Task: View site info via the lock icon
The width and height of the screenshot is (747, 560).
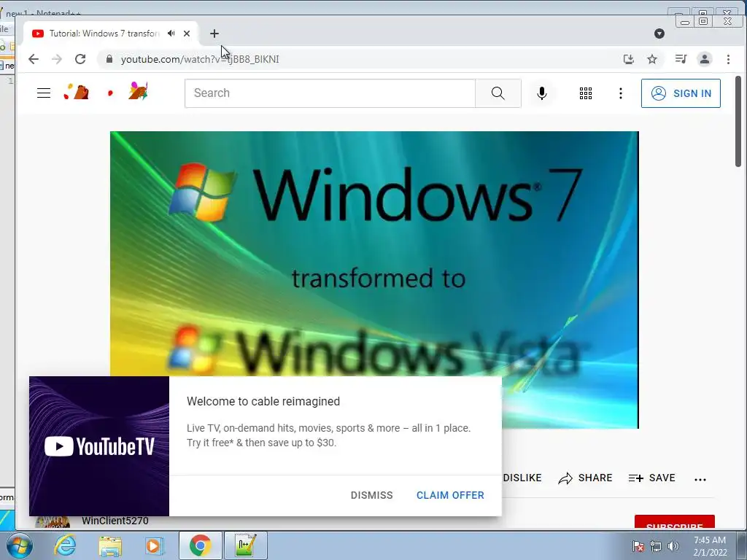Action: [109, 59]
